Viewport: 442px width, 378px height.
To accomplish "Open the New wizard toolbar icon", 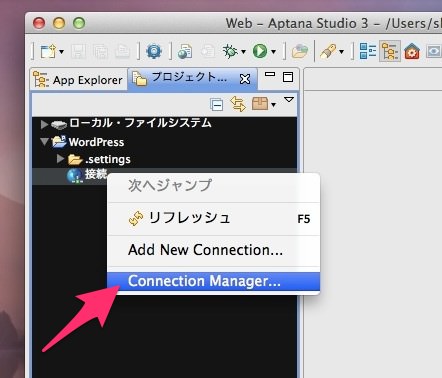I will (x=48, y=52).
